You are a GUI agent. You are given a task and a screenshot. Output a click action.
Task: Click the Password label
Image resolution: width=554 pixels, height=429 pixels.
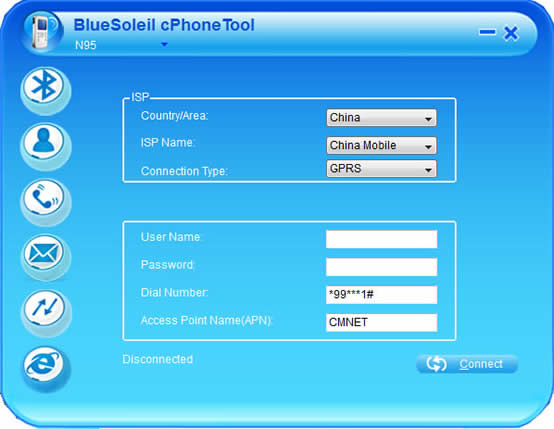[x=167, y=265]
